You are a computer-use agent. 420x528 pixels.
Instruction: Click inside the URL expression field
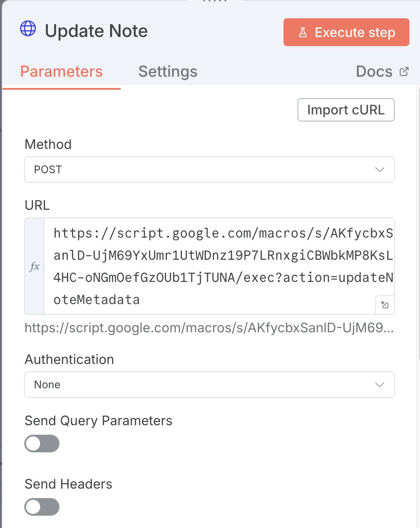point(218,266)
